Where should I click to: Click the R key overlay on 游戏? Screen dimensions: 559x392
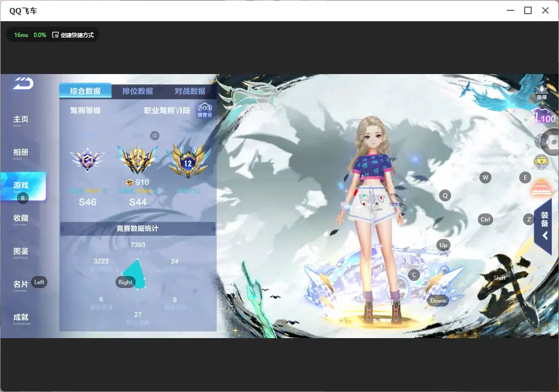click(23, 198)
